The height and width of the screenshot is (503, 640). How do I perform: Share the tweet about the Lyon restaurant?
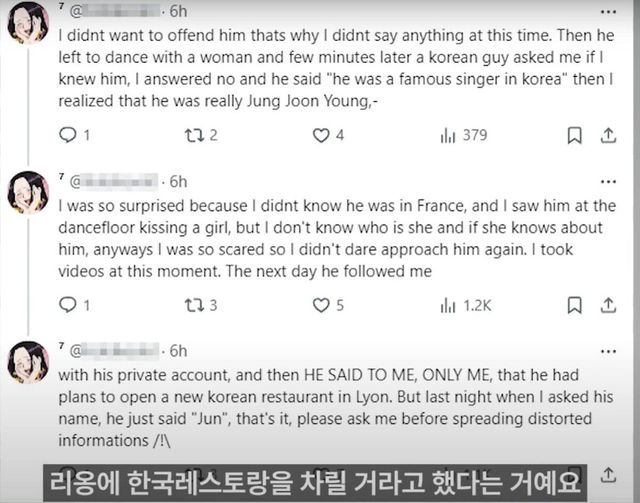tap(606, 473)
